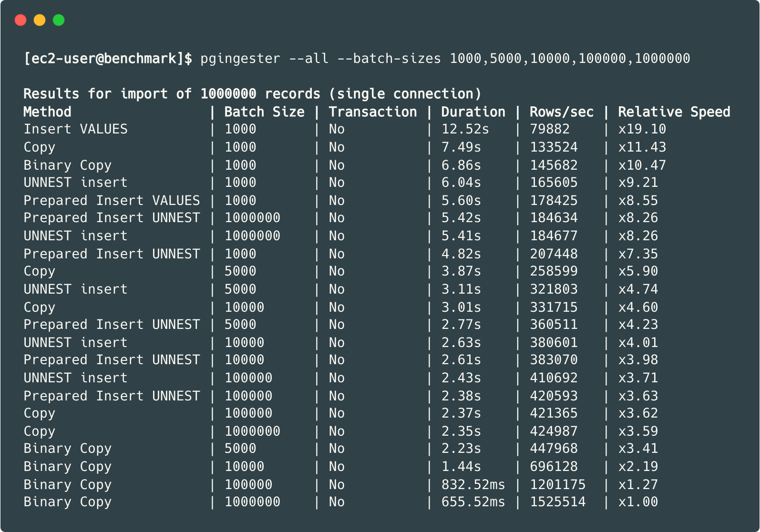The height and width of the screenshot is (532, 760).
Task: Select the 655.52ms duration value
Action: coord(472,502)
